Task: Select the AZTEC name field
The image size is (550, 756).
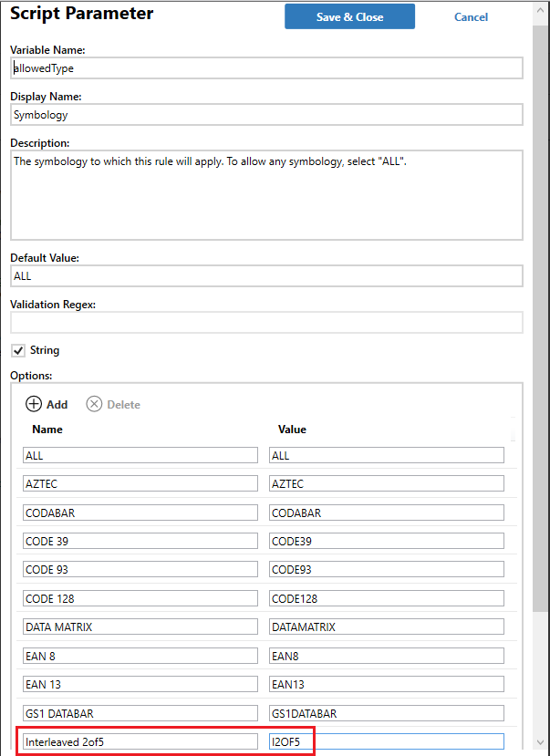Action: [140, 483]
